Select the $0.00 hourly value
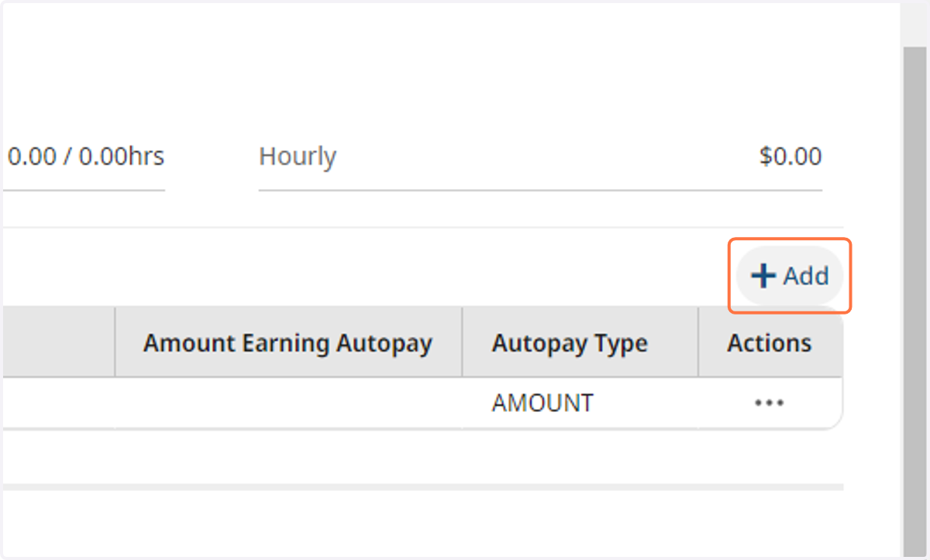 790,156
